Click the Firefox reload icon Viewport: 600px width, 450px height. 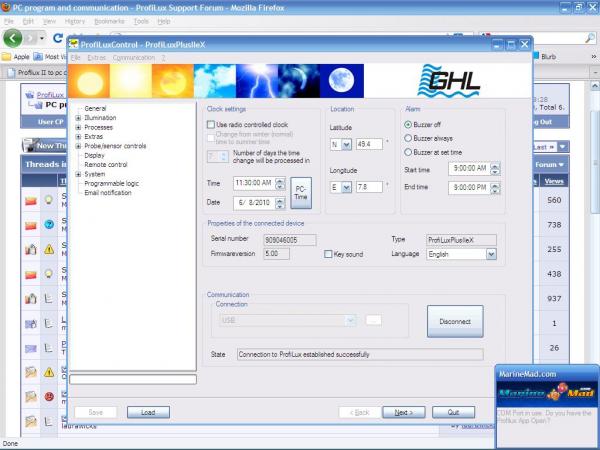pos(58,38)
